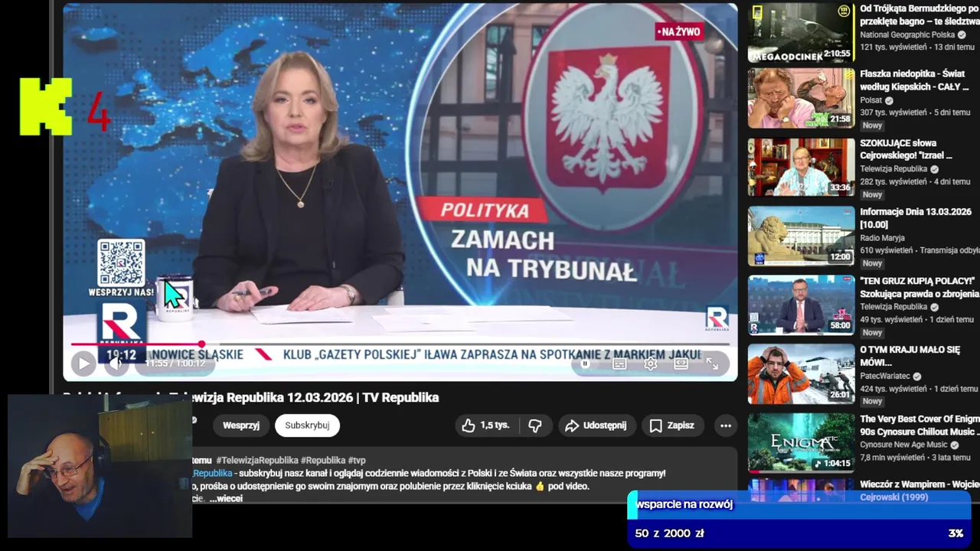Open #Republika hashtag link

coord(323,460)
